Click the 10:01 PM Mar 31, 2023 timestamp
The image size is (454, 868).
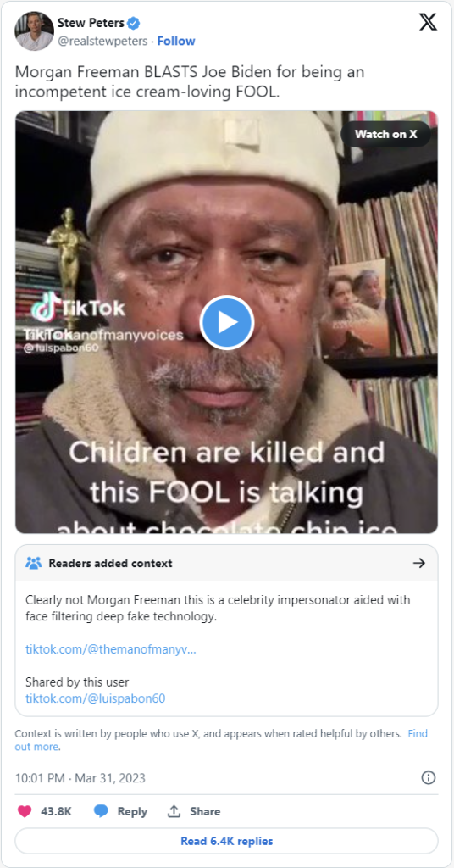point(80,778)
